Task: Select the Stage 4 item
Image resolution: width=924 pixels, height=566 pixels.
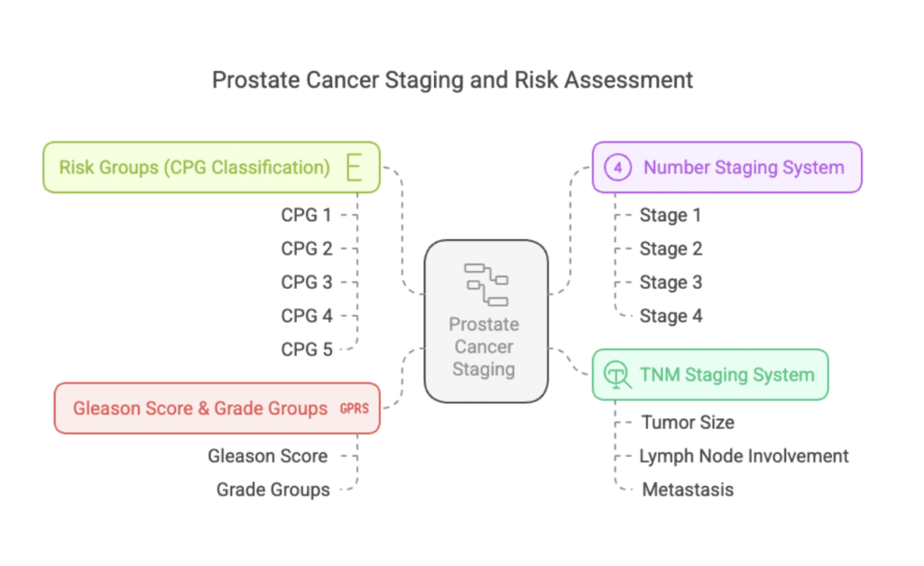Action: [x=671, y=316]
